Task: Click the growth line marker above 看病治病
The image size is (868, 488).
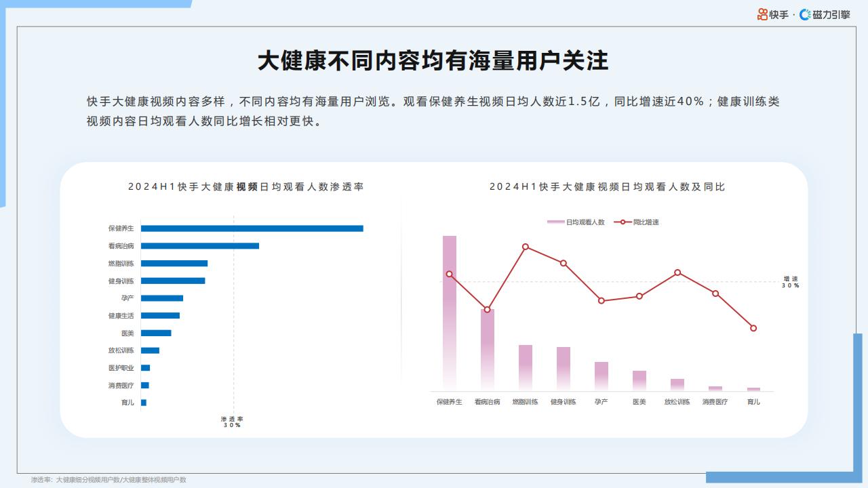Action: (x=487, y=310)
